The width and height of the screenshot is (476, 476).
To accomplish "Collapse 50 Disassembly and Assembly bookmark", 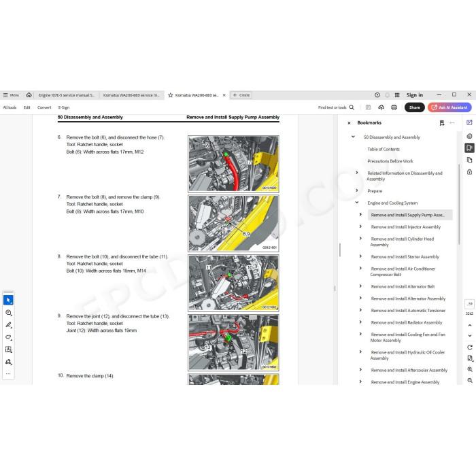I will click(x=353, y=137).
